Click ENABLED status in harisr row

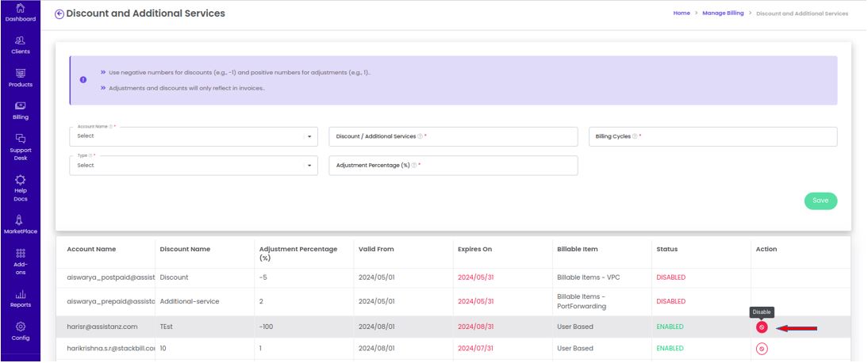click(x=670, y=327)
